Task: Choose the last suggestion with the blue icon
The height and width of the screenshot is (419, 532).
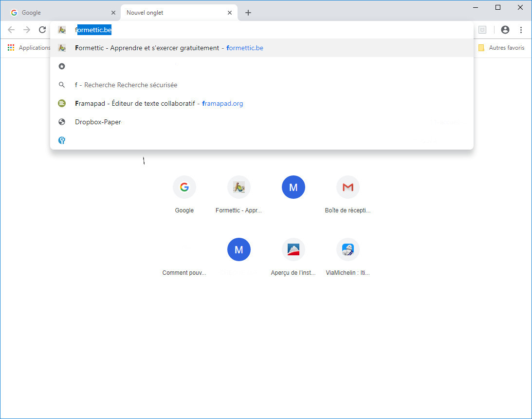Action: point(261,140)
